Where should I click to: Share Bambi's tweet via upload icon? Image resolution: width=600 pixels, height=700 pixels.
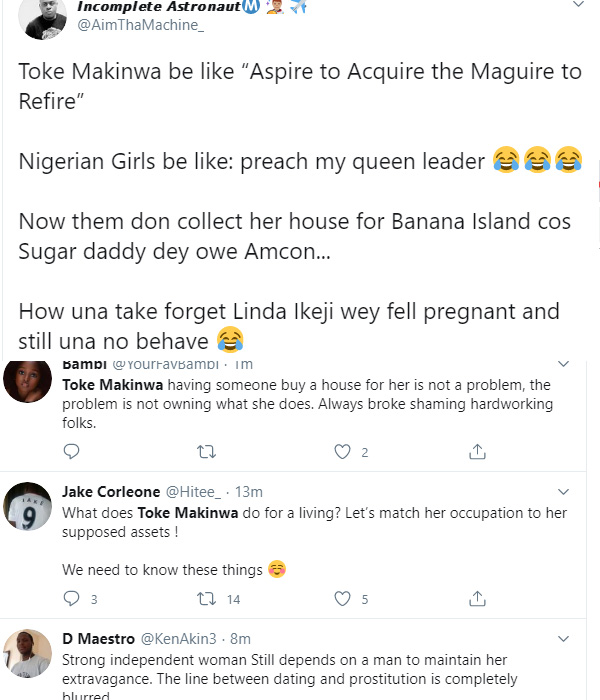pos(477,451)
